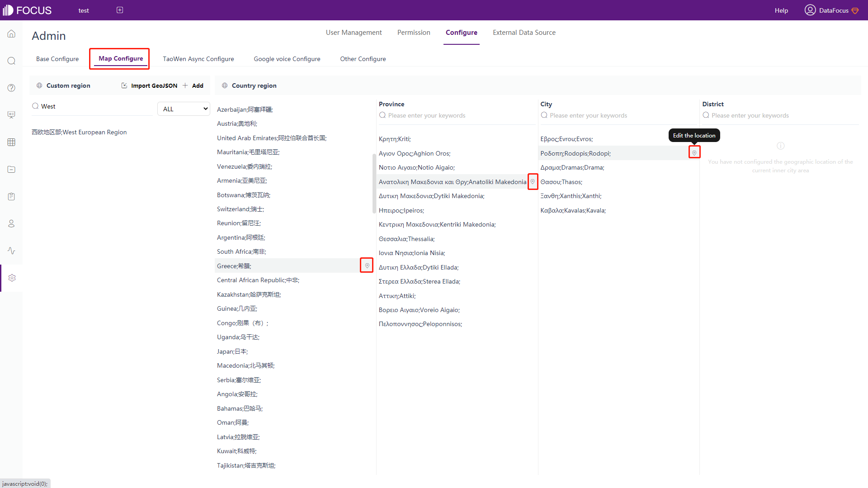868x488 pixels.
Task: Select Drama city
Action: point(572,167)
